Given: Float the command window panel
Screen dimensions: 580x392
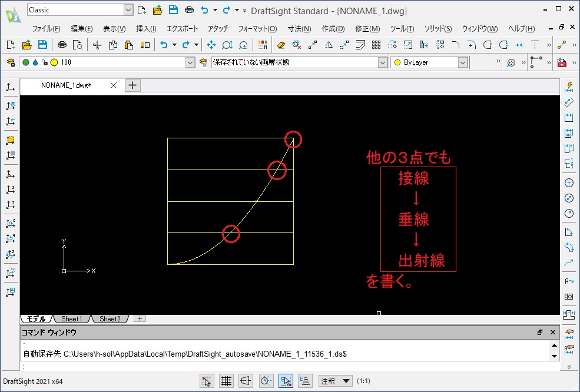Looking at the screenshot, I should [x=540, y=333].
